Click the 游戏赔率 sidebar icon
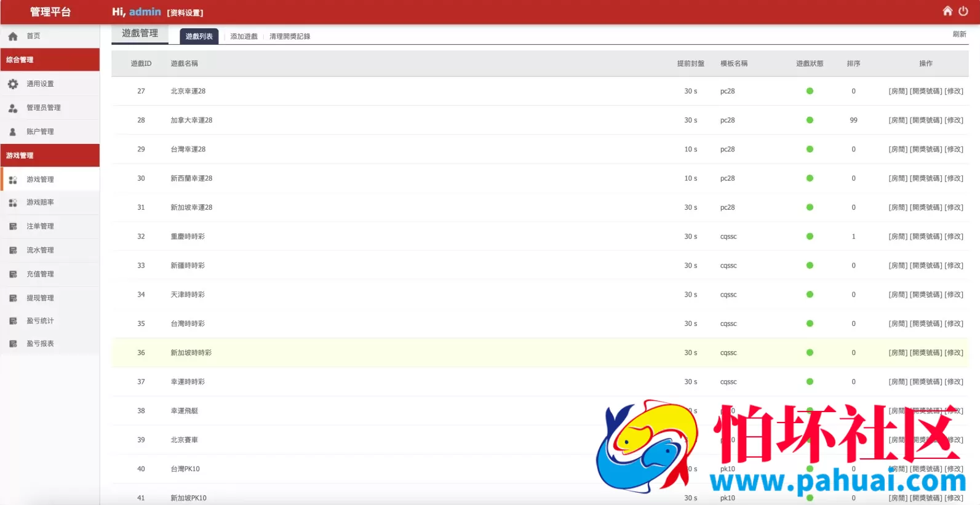 13,203
